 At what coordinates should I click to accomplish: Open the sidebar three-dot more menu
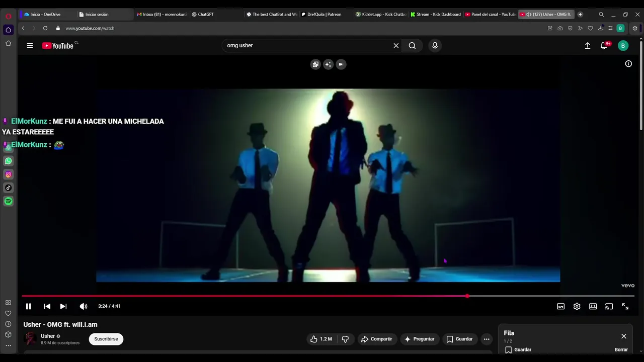8,345
